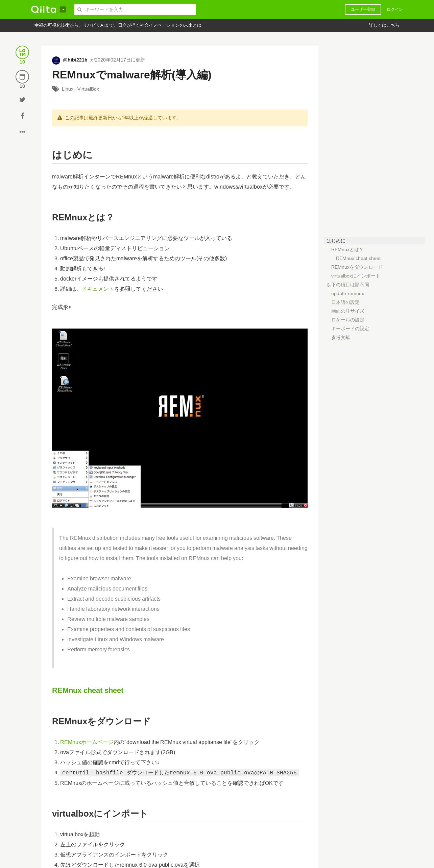Image resolution: width=434 pixels, height=868 pixels.
Task: Focus the keyword search field
Action: tap(135, 9)
